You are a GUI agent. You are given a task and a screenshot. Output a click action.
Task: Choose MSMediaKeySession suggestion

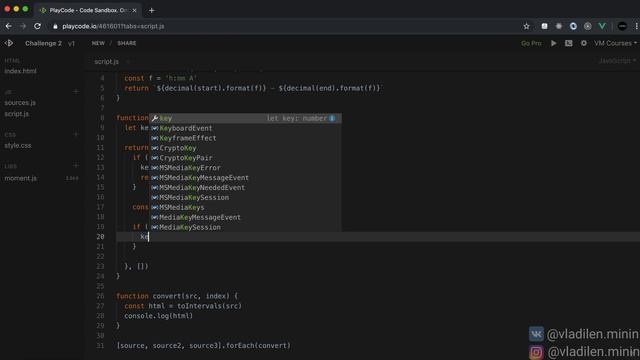(245, 198)
